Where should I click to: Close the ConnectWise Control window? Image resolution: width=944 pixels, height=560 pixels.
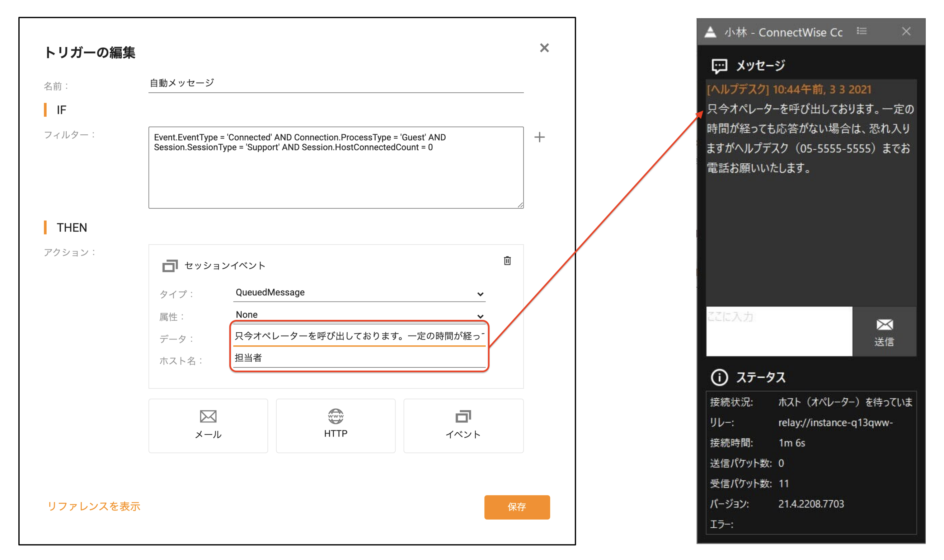pyautogui.click(x=906, y=31)
